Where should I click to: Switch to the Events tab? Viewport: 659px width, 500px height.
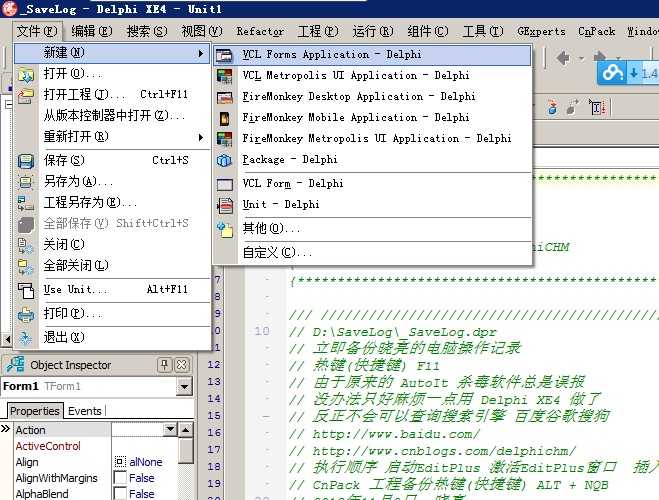84,411
